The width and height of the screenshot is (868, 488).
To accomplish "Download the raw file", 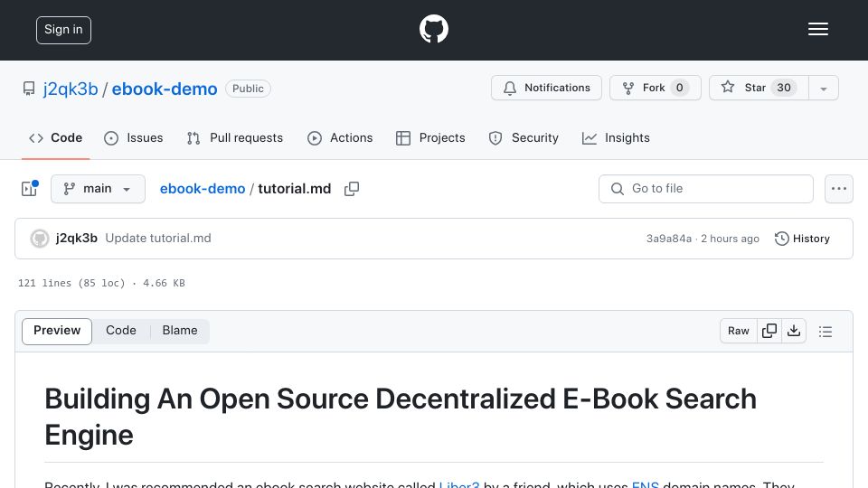I will (794, 331).
